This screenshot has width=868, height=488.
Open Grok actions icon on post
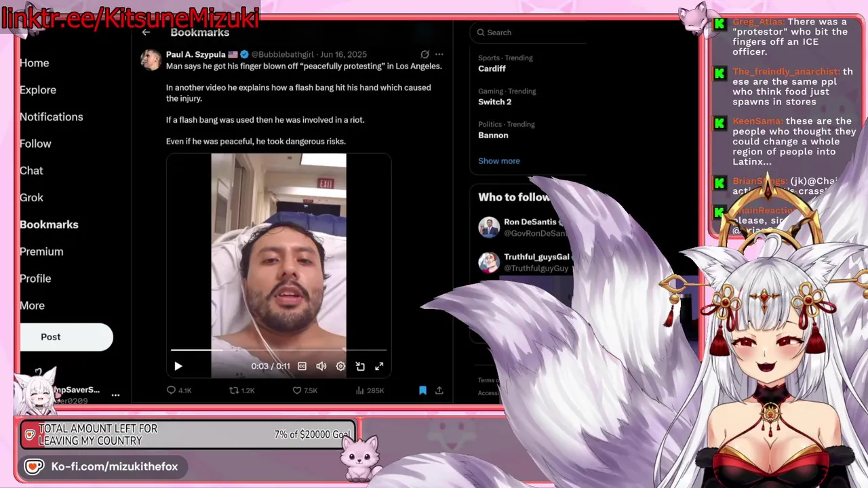pos(425,54)
